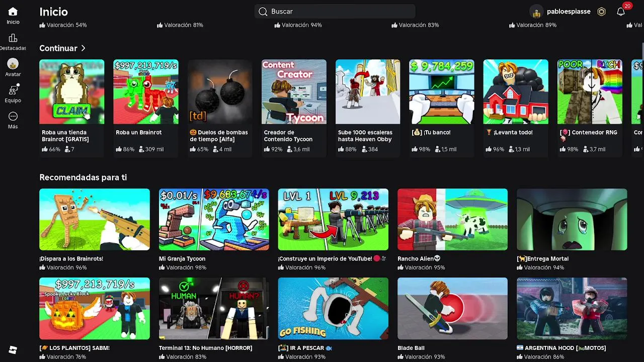Click Valoración 86% under ARGENTINA HOOD
Screen dimensions: 644x362
coord(540,357)
